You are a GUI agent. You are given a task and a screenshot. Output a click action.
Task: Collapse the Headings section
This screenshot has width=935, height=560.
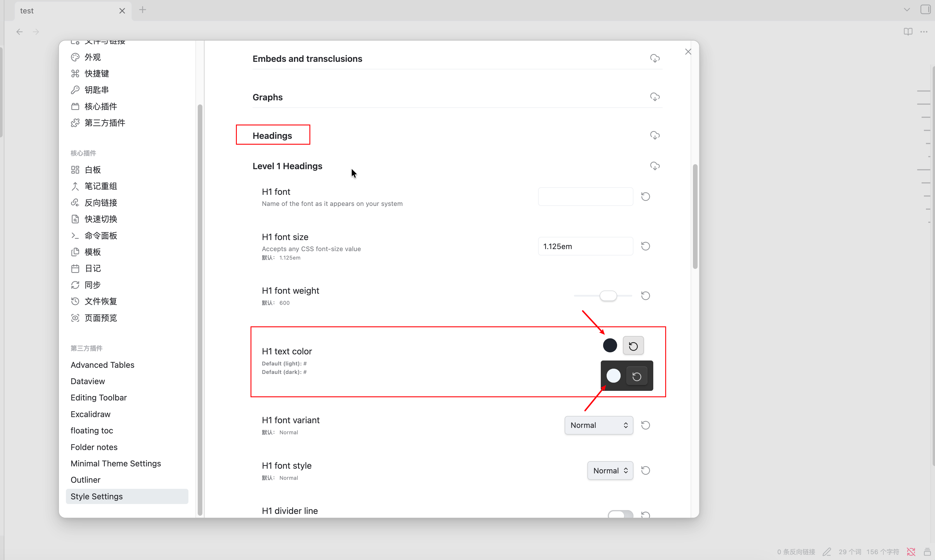click(272, 136)
